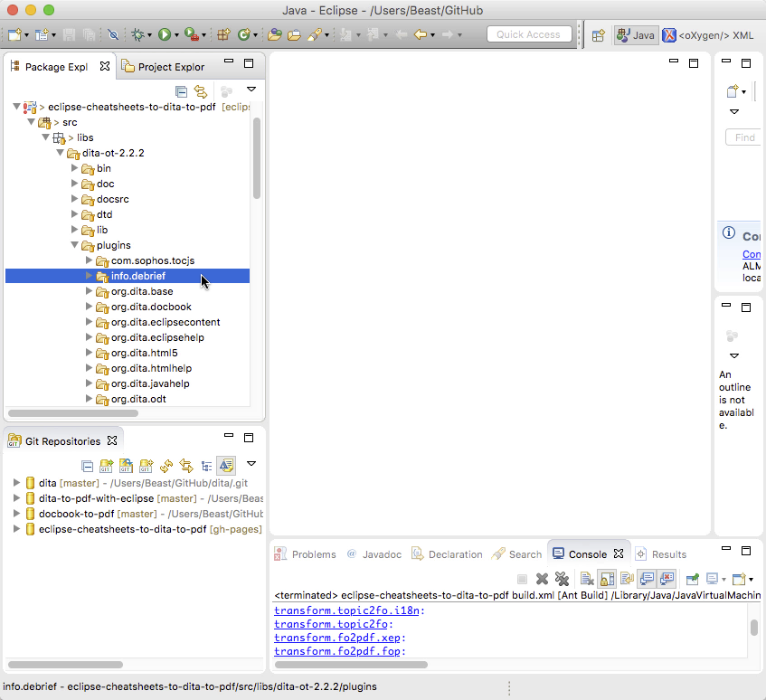The width and height of the screenshot is (766, 700).
Task: Click Display Selected Console monitor icon
Action: click(713, 580)
